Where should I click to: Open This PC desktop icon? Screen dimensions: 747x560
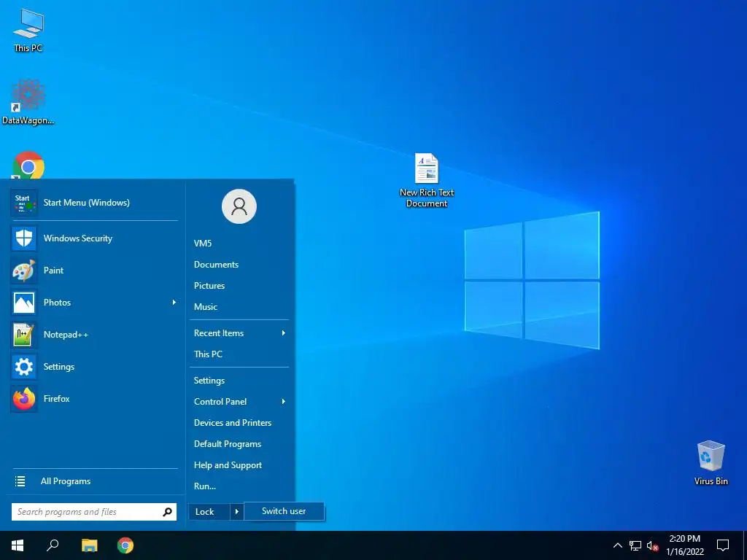click(x=28, y=29)
